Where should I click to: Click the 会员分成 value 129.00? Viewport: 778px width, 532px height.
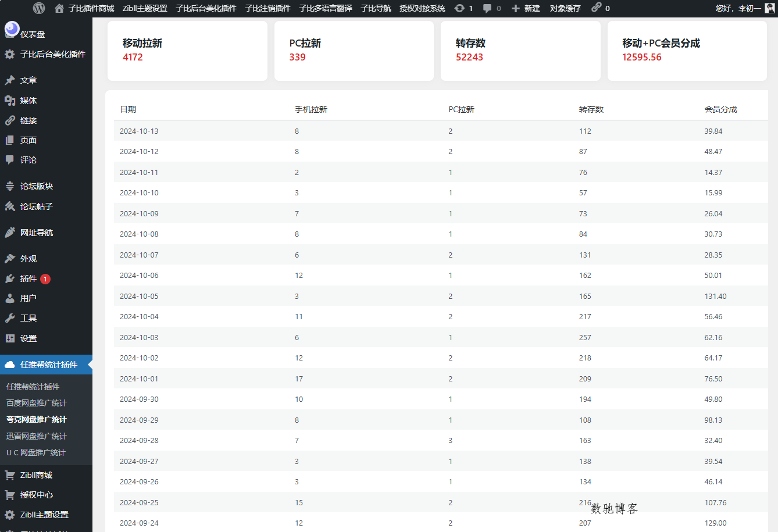pyautogui.click(x=715, y=523)
